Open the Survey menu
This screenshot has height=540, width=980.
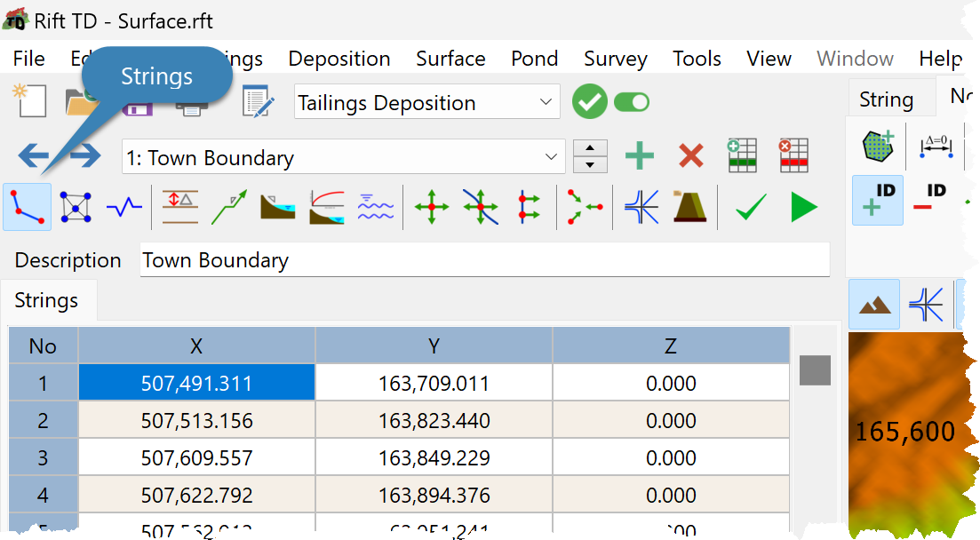tap(616, 59)
